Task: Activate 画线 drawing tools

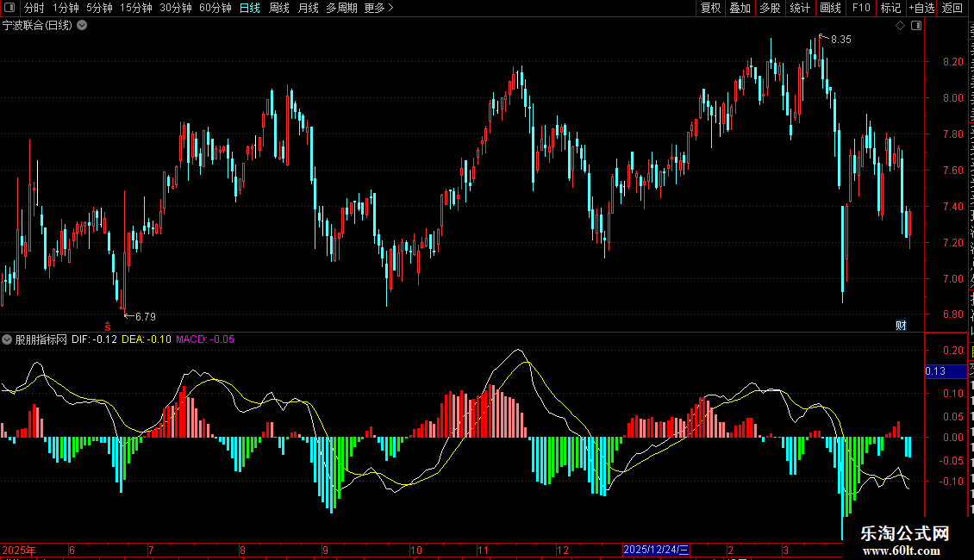Action: point(831,8)
